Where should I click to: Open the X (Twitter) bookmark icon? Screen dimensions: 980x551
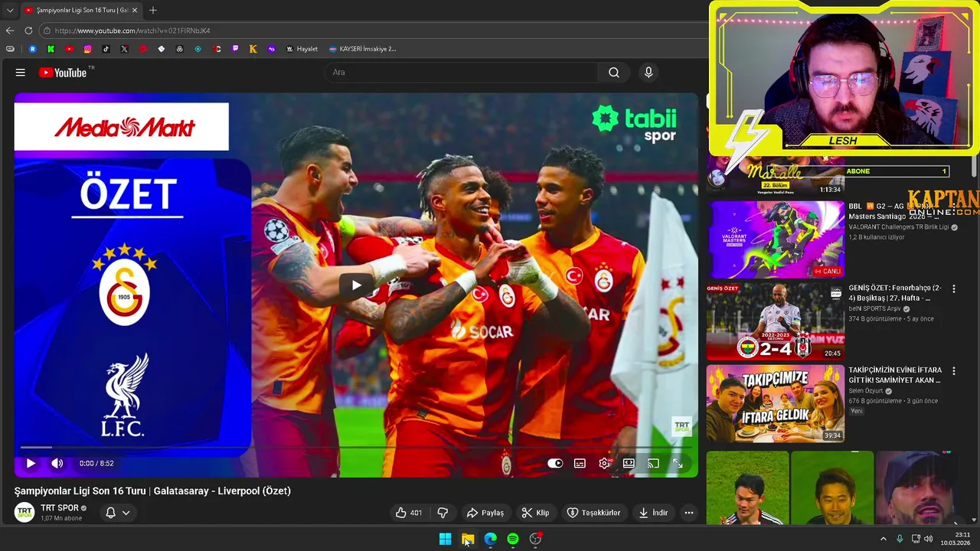[x=124, y=49]
